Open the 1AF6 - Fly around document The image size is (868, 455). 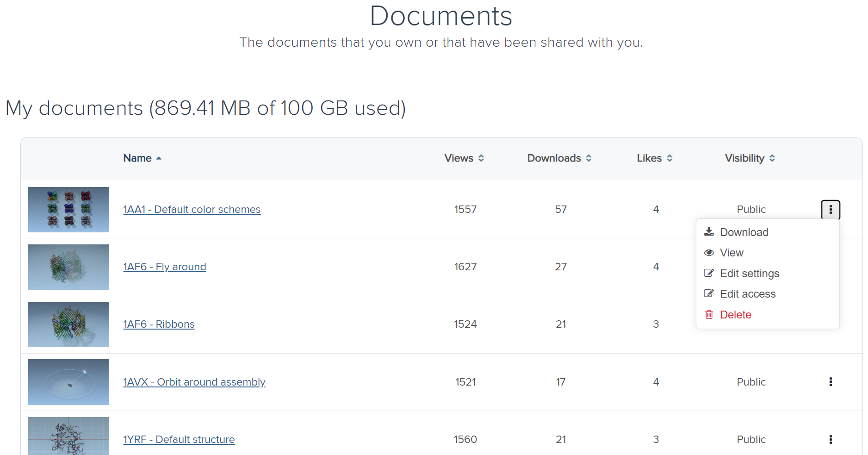tap(165, 267)
